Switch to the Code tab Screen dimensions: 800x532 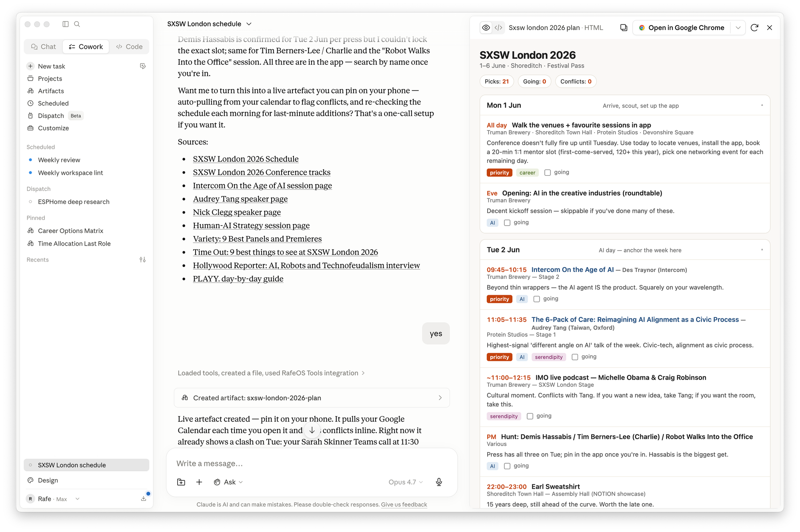pos(129,47)
